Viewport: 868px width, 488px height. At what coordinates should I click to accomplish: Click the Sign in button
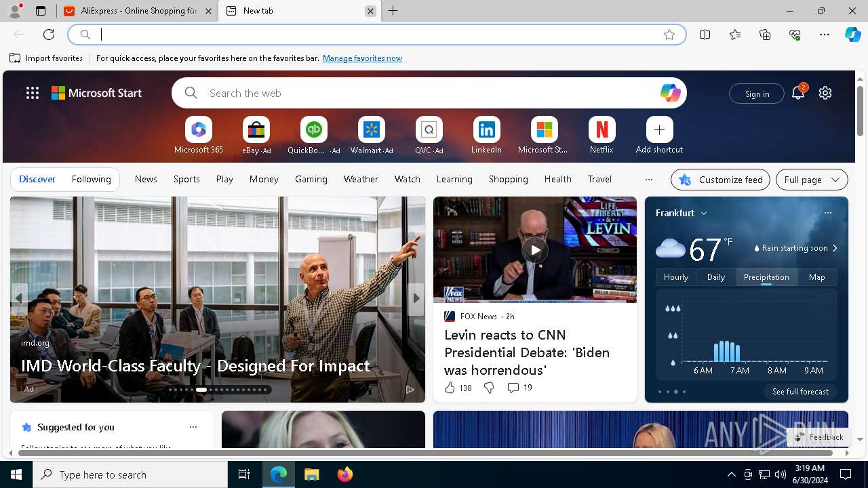click(757, 94)
